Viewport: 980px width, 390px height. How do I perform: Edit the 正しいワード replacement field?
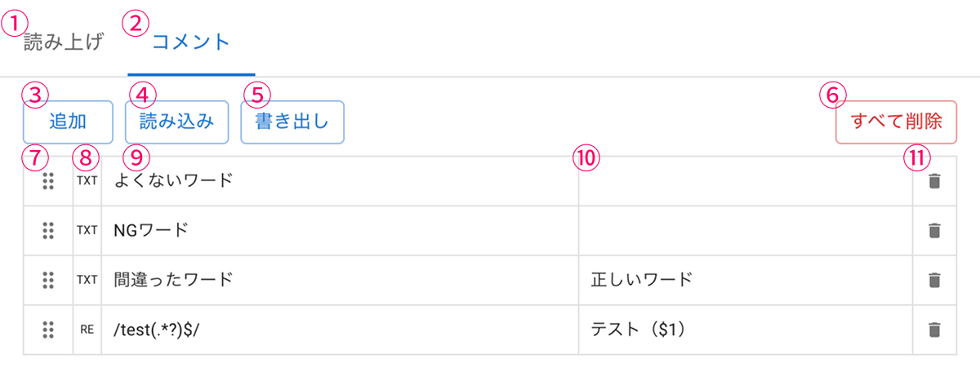pos(745,281)
